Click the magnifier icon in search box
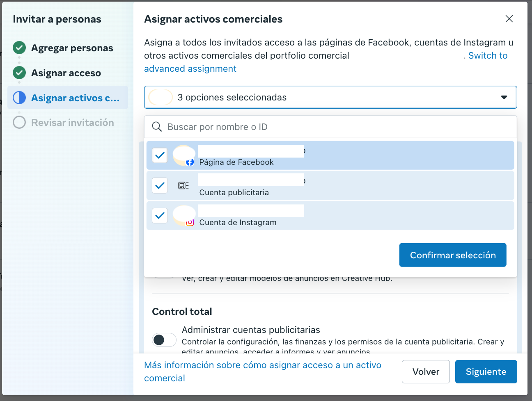Screen dimensions: 532x401 click(157, 127)
